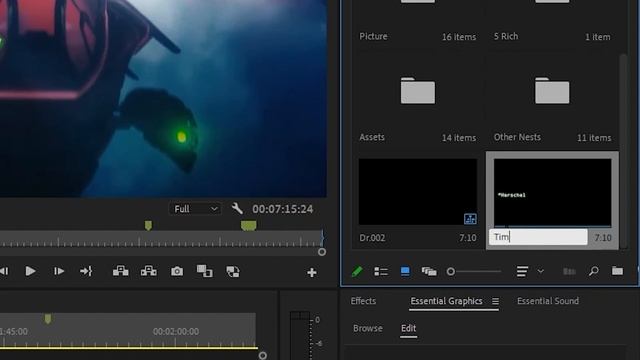Open the Browse tab

(x=368, y=328)
